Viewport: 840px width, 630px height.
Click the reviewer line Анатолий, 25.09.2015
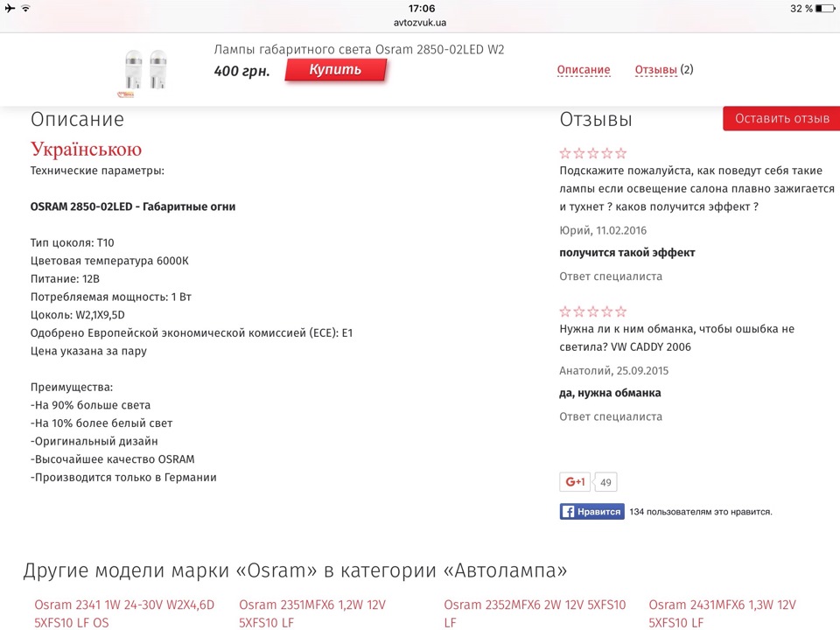[x=614, y=371]
